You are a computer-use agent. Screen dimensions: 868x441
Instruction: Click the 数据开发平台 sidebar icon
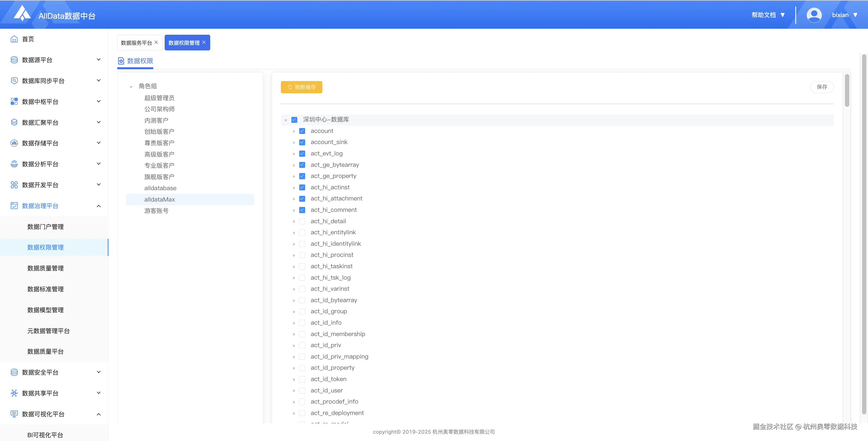pos(14,185)
